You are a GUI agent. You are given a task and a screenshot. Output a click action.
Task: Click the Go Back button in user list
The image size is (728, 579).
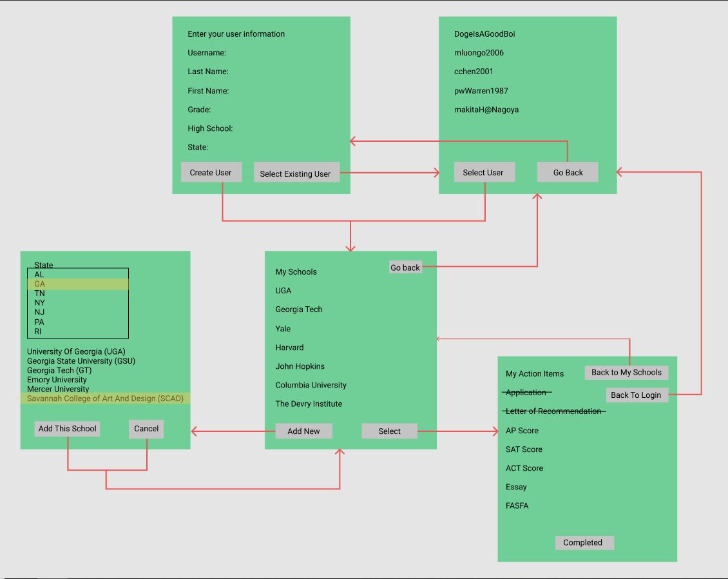568,172
